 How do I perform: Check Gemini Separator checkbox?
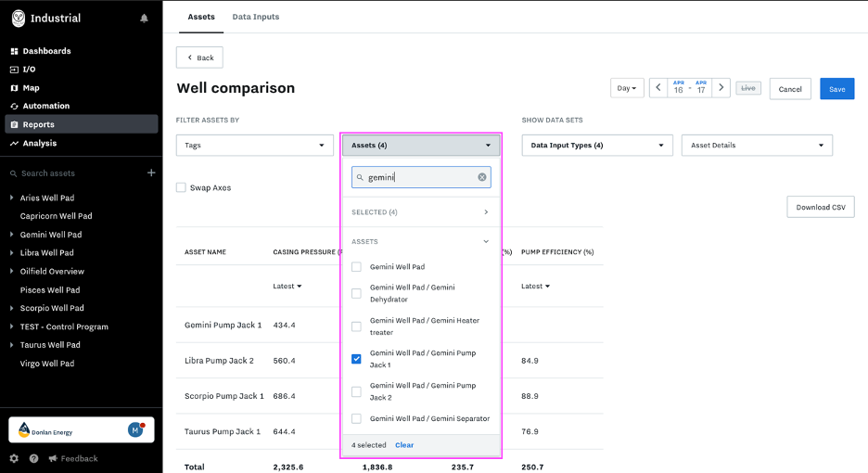tap(356, 418)
